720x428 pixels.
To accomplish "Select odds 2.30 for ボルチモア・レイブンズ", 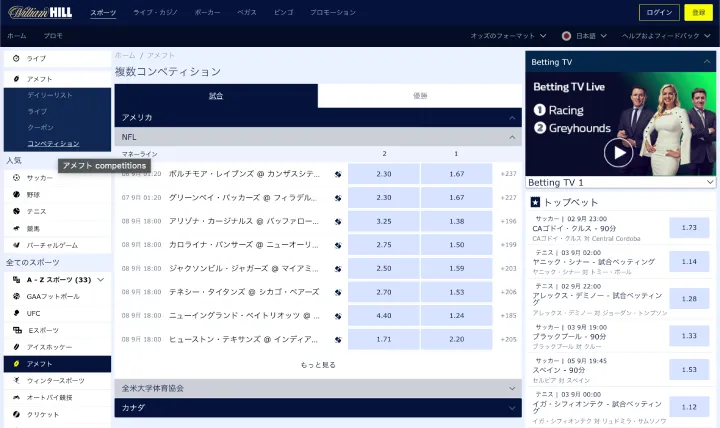I will [383, 174].
